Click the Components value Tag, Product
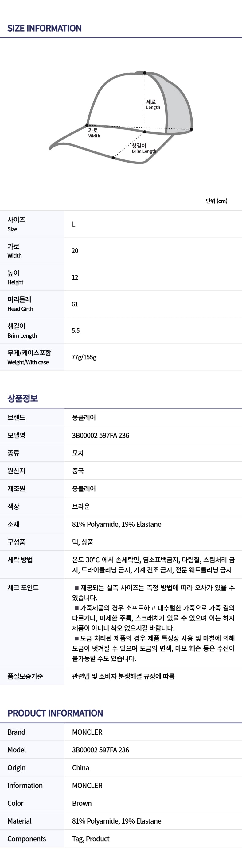 [91, 839]
